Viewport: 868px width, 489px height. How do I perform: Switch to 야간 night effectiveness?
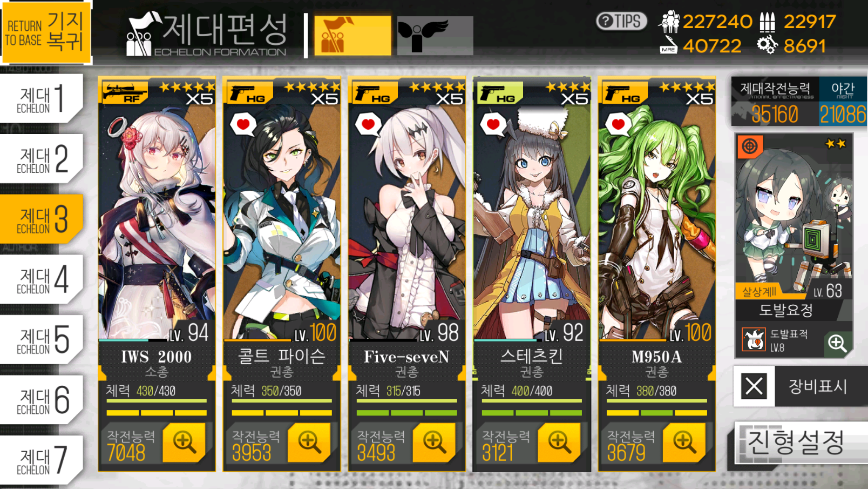[843, 102]
